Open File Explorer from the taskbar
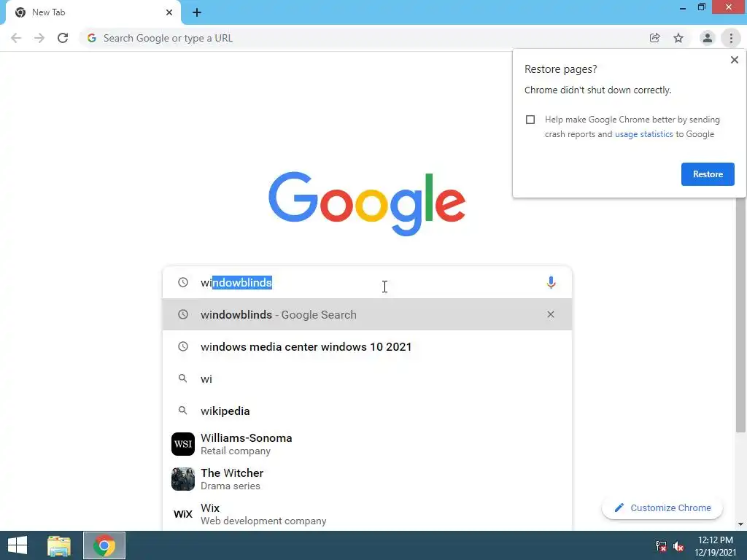747x560 pixels. (x=59, y=545)
